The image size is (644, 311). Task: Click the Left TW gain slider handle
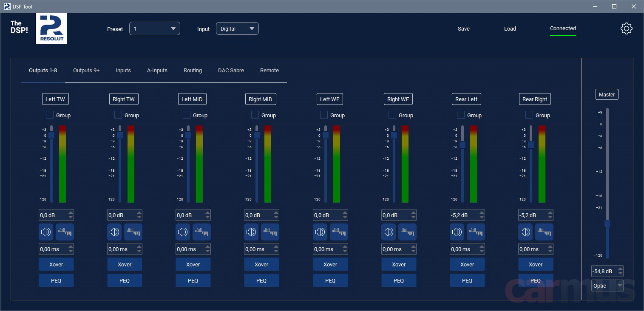(x=51, y=135)
